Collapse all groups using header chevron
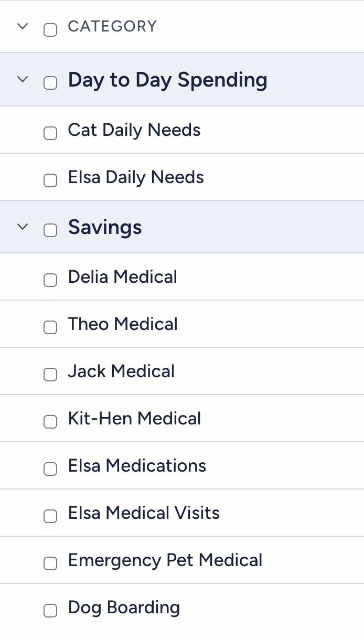This screenshot has height=639, width=364. pyautogui.click(x=22, y=26)
